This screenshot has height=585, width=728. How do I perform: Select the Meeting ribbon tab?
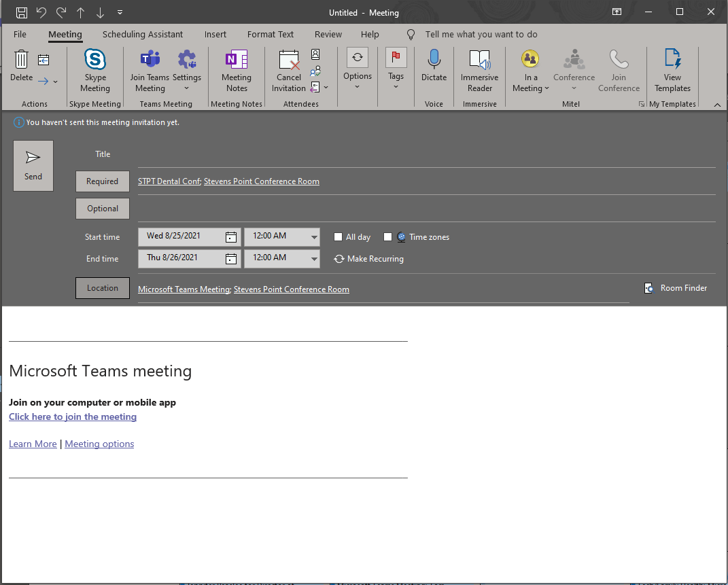point(65,35)
